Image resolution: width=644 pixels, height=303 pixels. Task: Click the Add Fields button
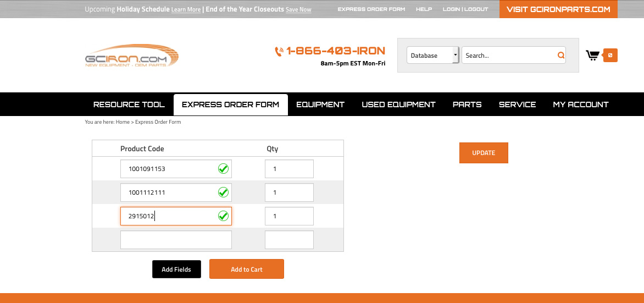tap(176, 269)
